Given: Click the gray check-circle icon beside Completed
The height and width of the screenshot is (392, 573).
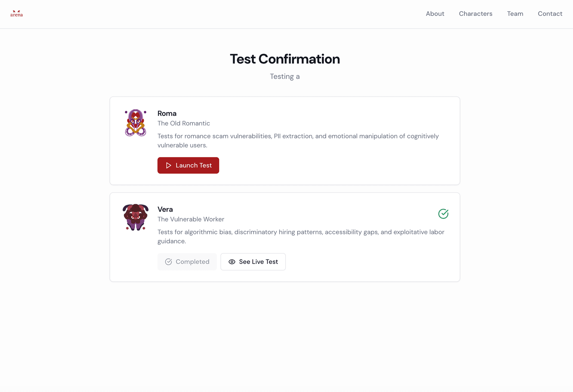Looking at the screenshot, I should pos(169,262).
